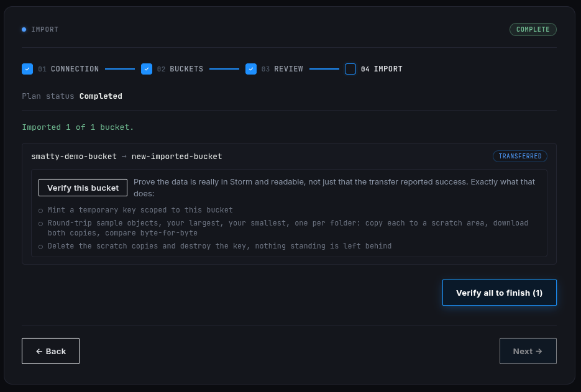The width and height of the screenshot is (581, 392).
Task: Select the 03 Review step checkbox
Action: tap(251, 69)
